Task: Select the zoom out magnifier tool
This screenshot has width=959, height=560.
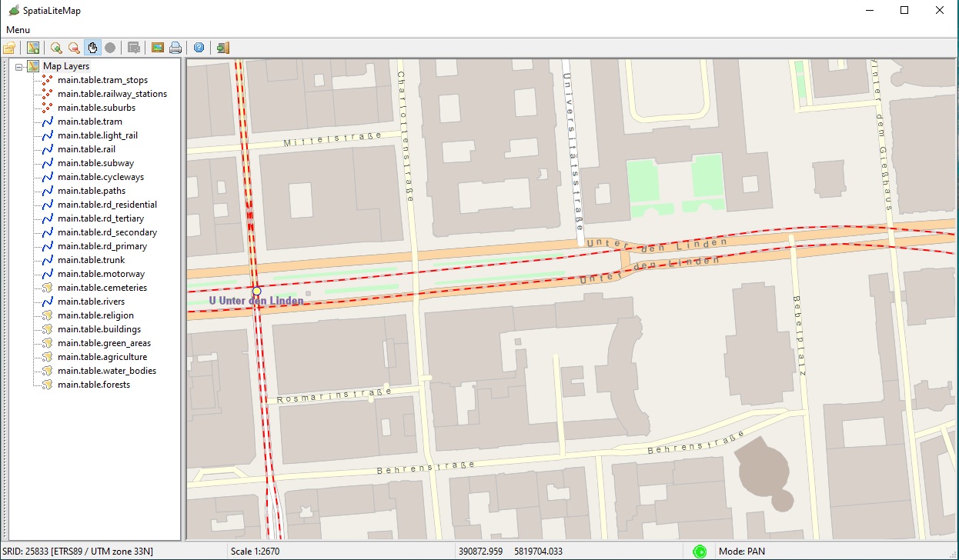Action: (74, 48)
